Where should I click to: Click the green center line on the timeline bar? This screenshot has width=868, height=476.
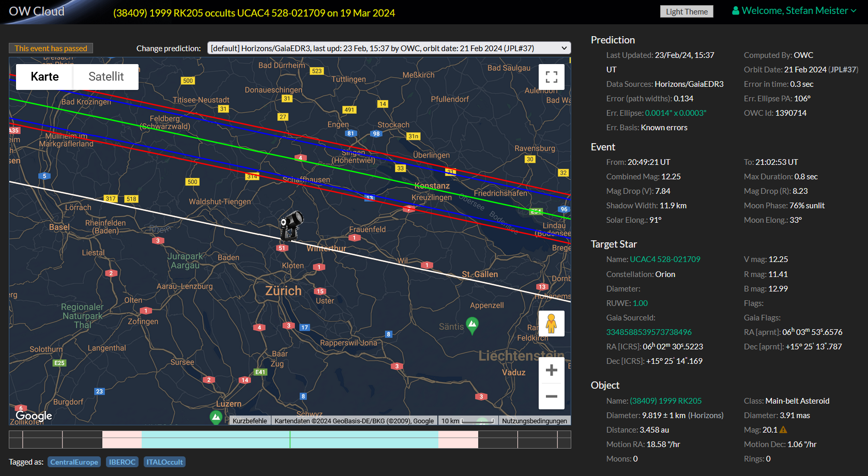point(290,439)
